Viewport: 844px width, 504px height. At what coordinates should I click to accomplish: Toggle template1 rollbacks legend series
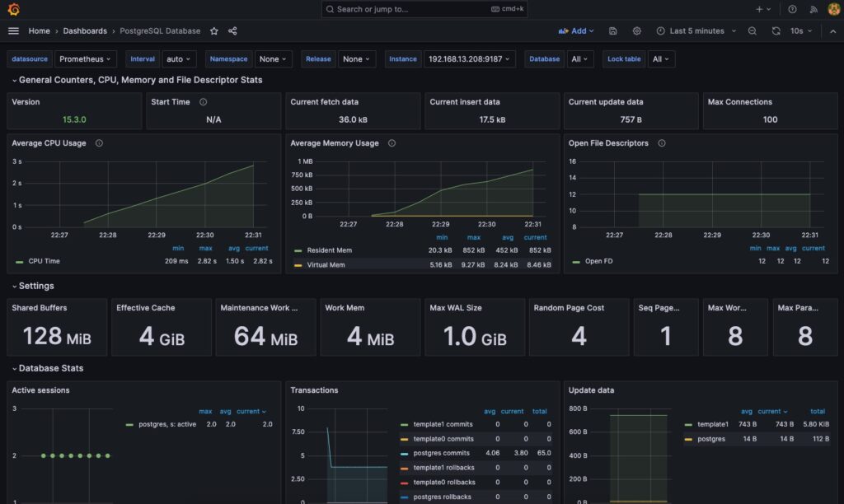click(444, 468)
